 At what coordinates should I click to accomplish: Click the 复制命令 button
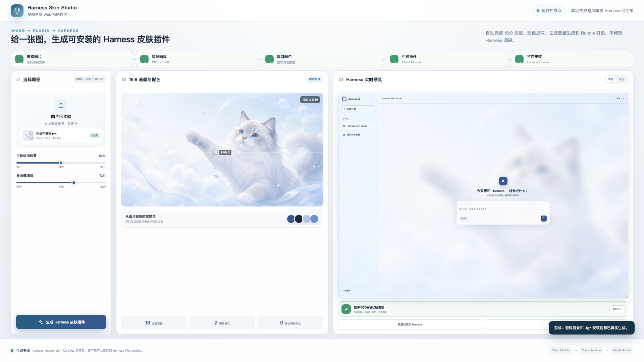[617, 309]
